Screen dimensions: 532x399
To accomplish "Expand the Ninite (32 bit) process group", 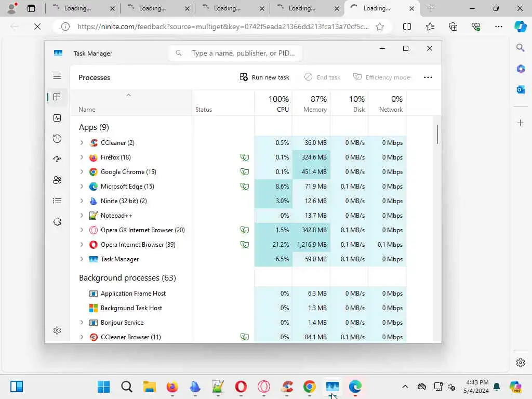I will [82, 201].
